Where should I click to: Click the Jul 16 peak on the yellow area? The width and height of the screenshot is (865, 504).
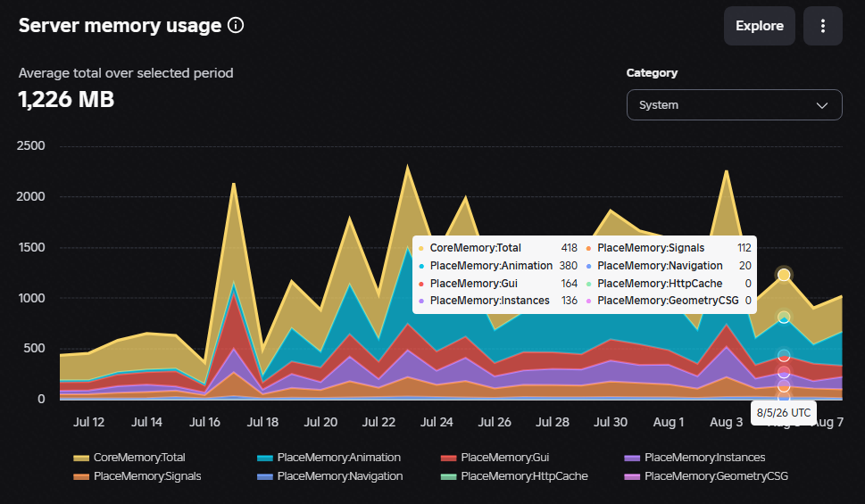point(234,184)
